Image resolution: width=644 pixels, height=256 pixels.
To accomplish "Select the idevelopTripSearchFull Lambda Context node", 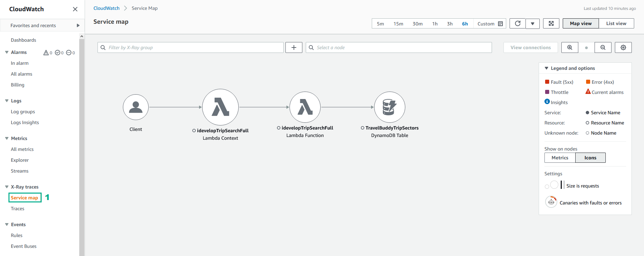I will pyautogui.click(x=220, y=107).
